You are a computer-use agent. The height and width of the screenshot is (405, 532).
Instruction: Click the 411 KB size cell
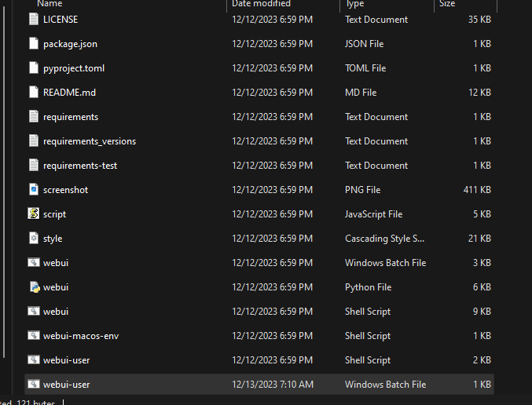pyautogui.click(x=477, y=190)
